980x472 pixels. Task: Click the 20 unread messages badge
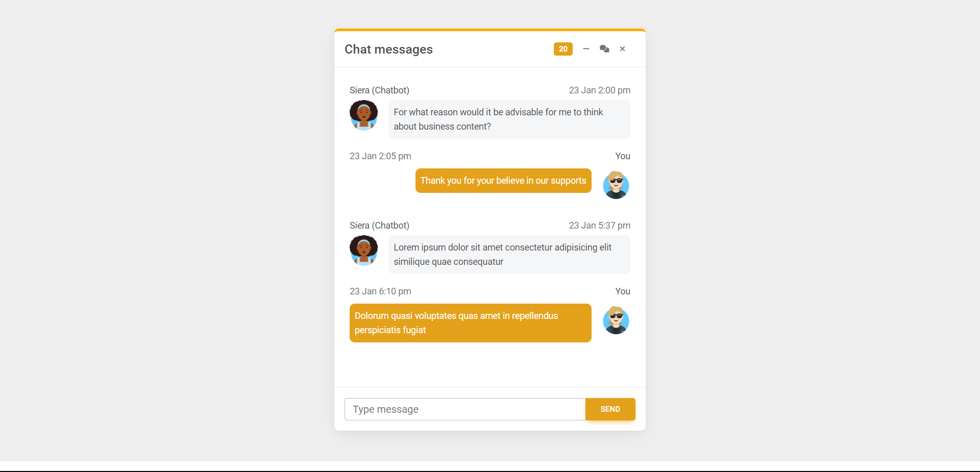click(563, 49)
